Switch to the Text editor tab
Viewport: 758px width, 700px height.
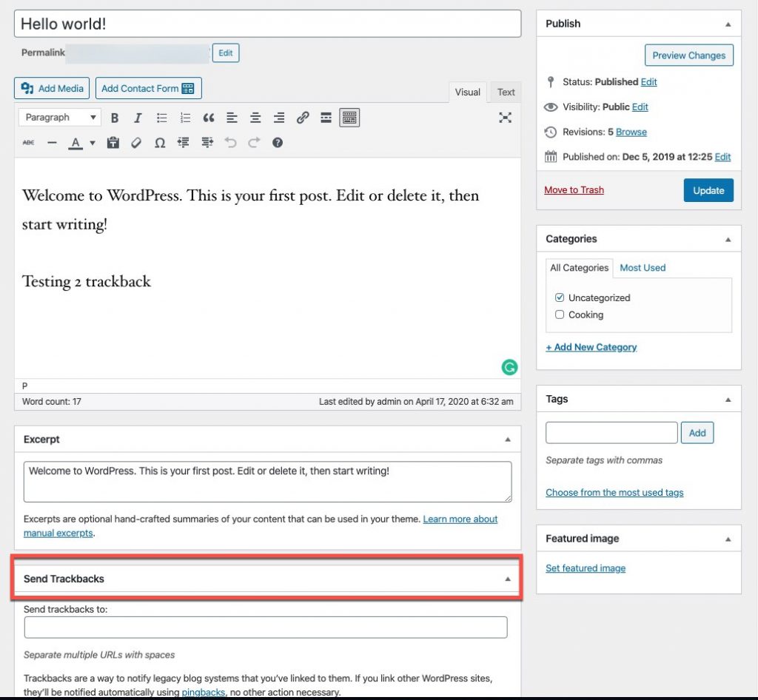[x=506, y=92]
